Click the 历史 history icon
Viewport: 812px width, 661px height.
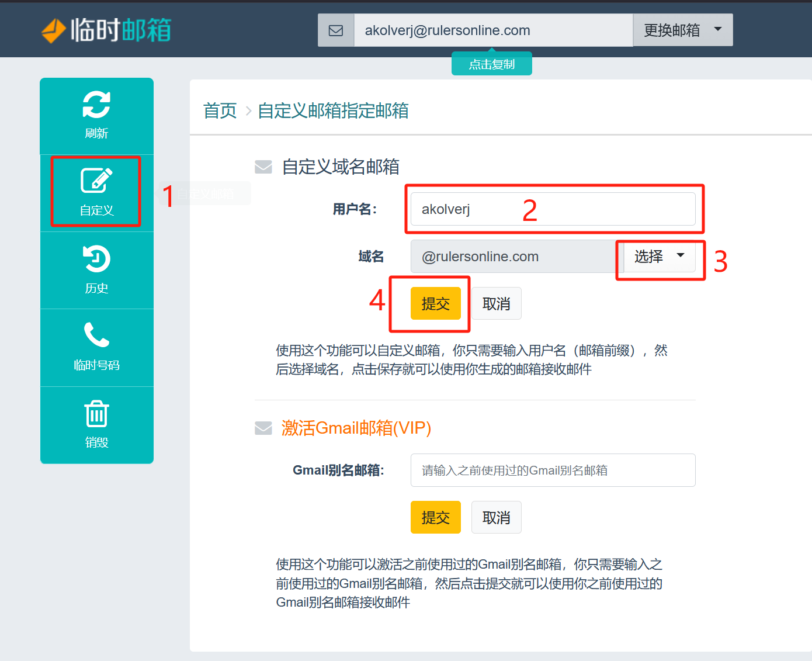coord(96,259)
